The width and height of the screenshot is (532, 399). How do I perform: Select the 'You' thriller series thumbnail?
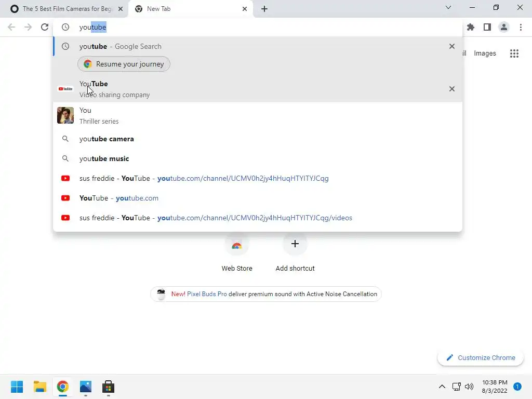coord(65,115)
